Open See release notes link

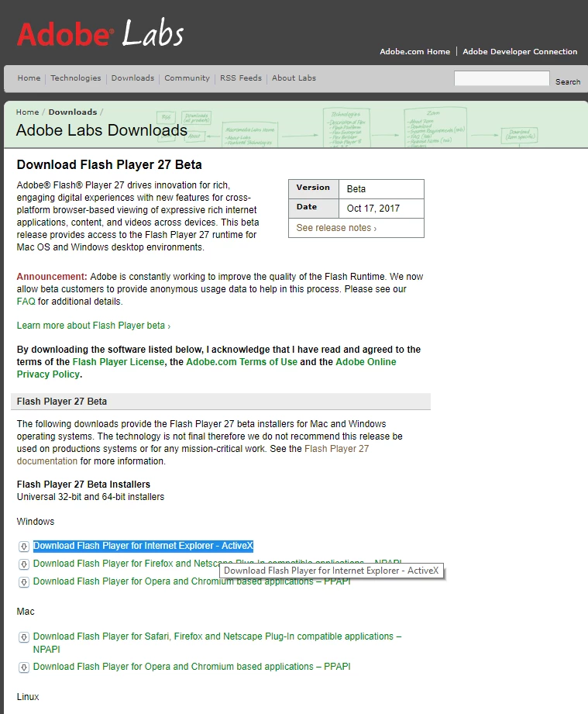click(x=336, y=228)
